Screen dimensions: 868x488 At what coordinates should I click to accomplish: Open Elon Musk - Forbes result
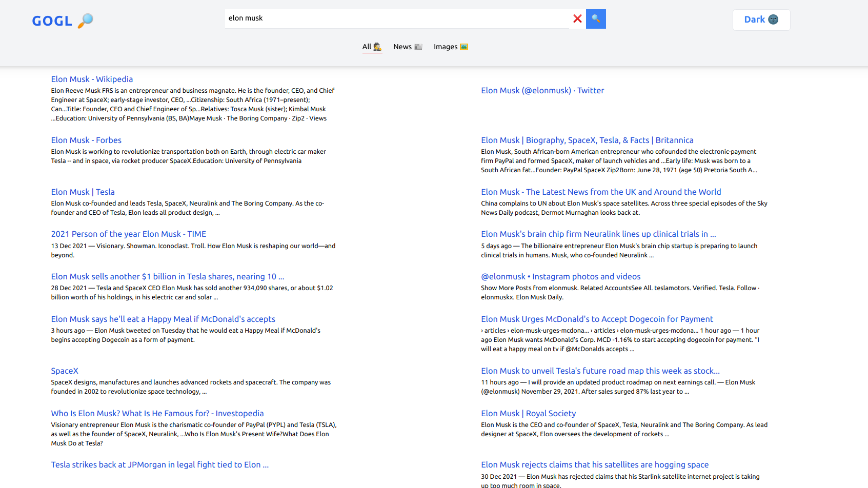[86, 140]
